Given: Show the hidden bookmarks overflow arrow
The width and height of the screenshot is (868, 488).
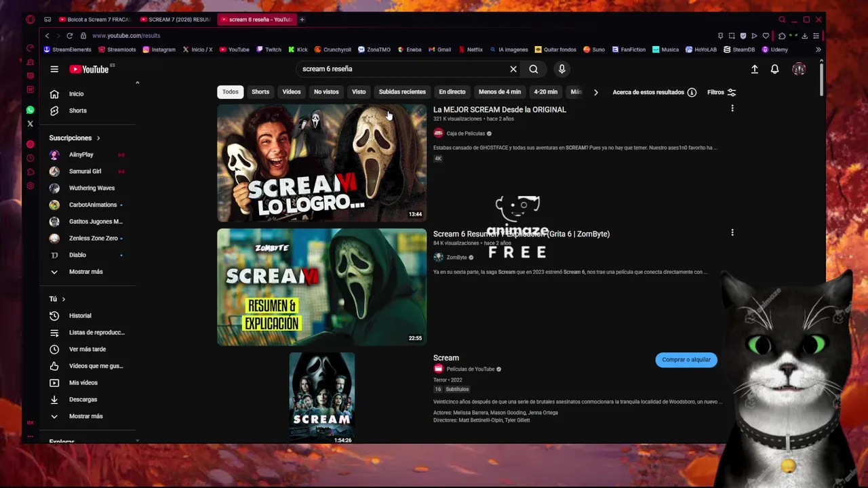Looking at the screenshot, I should coord(818,49).
